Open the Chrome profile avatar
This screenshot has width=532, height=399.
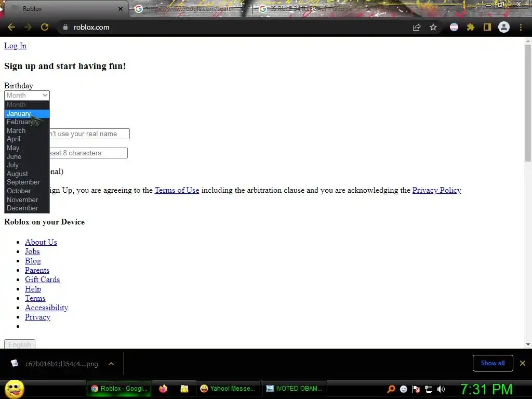click(504, 27)
